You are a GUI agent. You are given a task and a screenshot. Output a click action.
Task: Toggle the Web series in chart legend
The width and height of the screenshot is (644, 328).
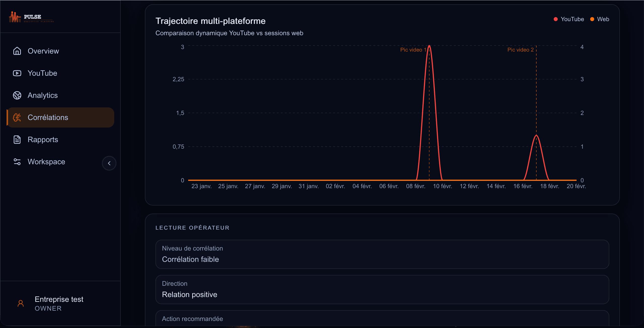(x=603, y=19)
